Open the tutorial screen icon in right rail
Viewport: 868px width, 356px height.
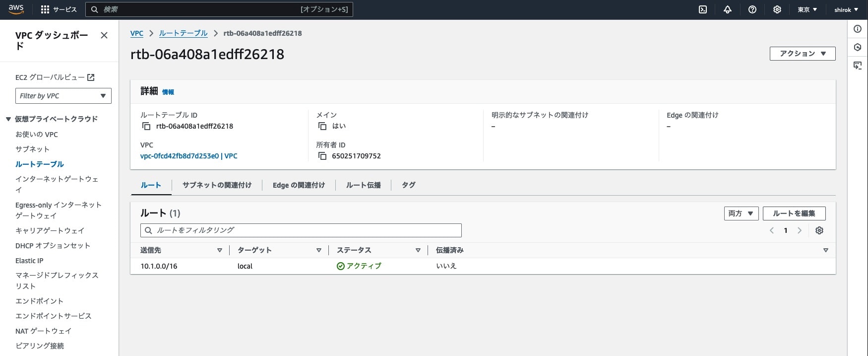(858, 66)
